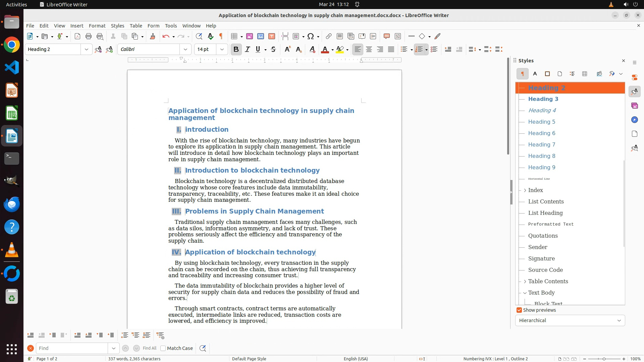Switch to Character Styles in Styles panel
The height and width of the screenshot is (362, 644).
535,74
